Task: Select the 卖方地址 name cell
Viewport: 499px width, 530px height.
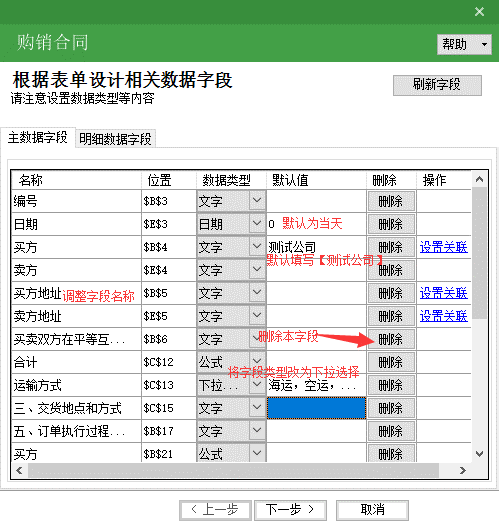Action: click(x=76, y=316)
